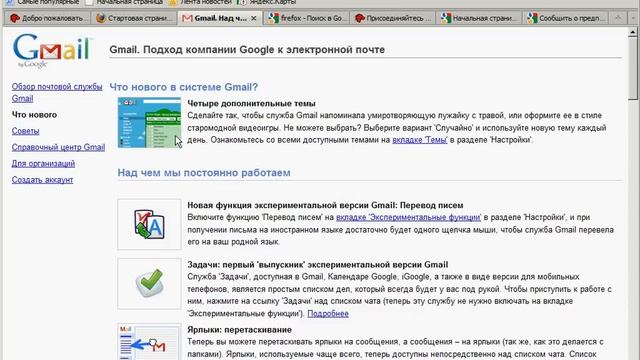Click the labels drag-and-drop thumbnail
Viewport: 640px width, 360px height.
[x=149, y=342]
